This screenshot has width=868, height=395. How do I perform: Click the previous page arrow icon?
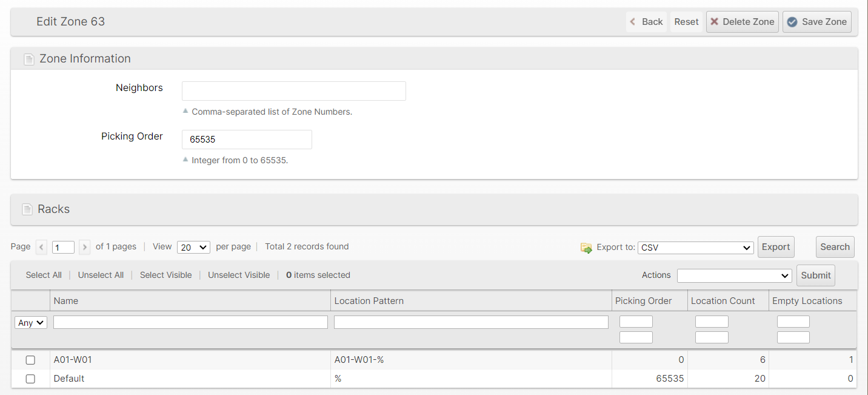41,247
